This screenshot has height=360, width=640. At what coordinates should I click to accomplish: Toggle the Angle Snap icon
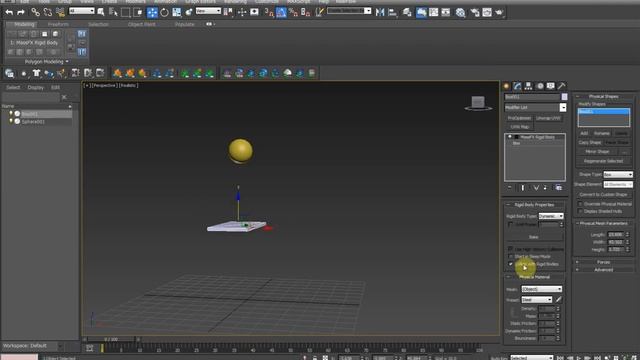281,12
